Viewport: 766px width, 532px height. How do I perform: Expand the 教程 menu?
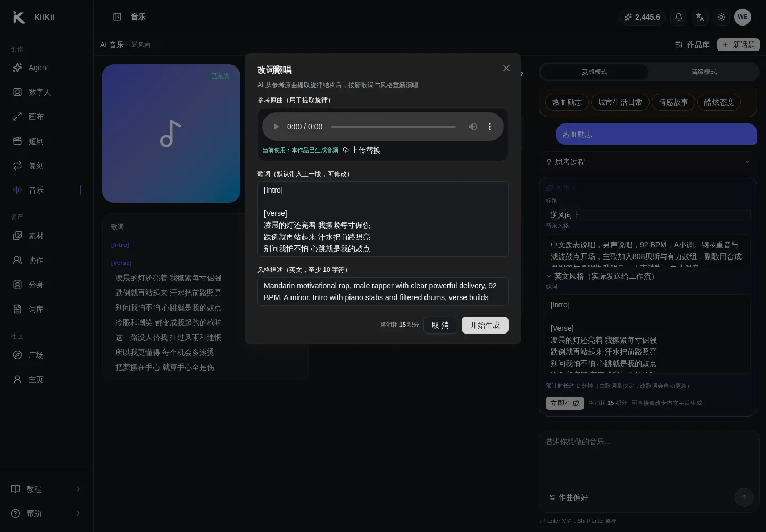tap(46, 489)
